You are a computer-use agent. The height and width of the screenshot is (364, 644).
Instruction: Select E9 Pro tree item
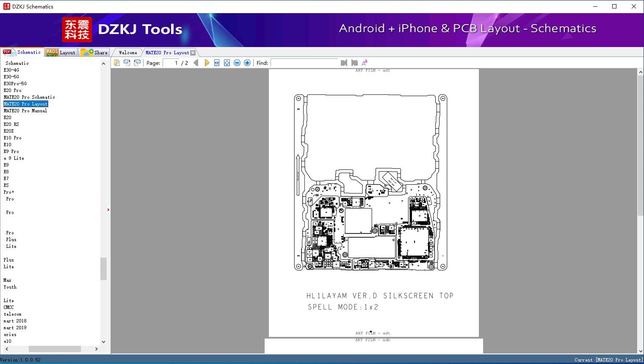click(x=11, y=151)
